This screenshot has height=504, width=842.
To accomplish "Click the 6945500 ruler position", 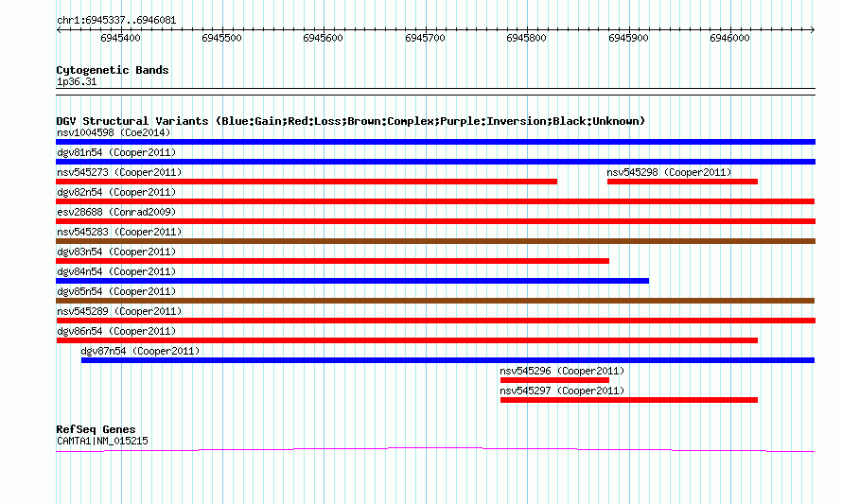I will tap(221, 38).
